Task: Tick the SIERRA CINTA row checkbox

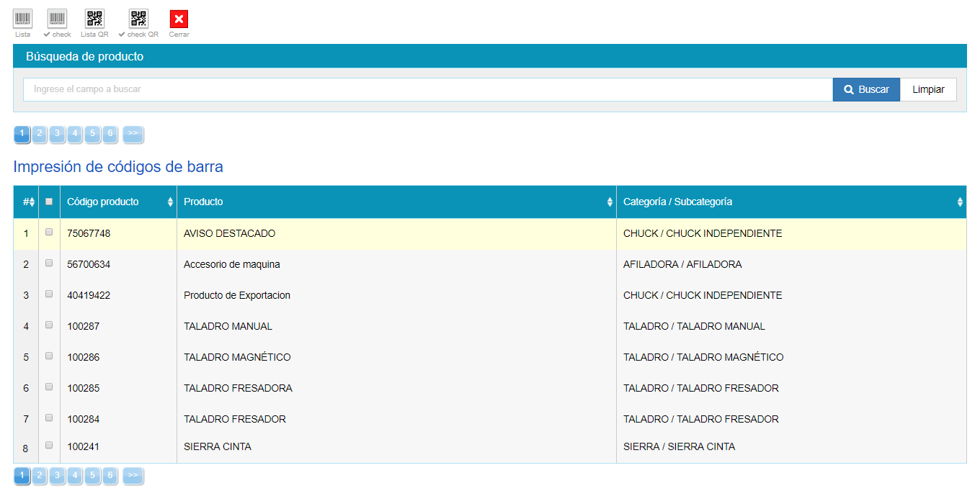Action: point(49,446)
